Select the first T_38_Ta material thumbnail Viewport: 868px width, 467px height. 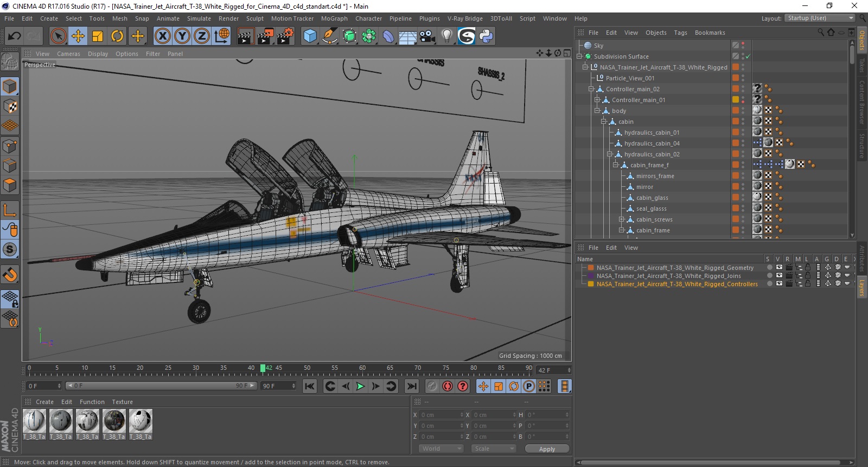pyautogui.click(x=34, y=421)
